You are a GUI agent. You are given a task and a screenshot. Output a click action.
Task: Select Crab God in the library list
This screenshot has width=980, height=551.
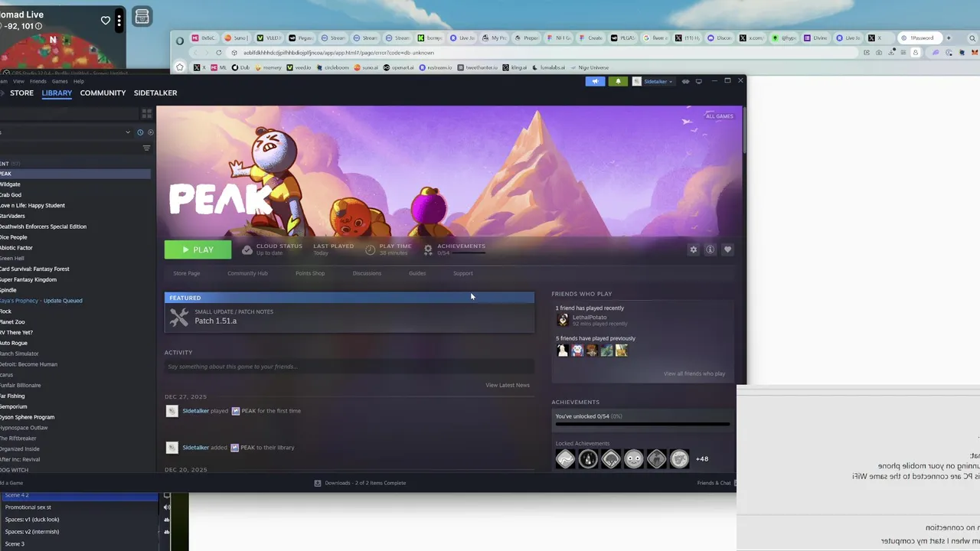coord(11,194)
